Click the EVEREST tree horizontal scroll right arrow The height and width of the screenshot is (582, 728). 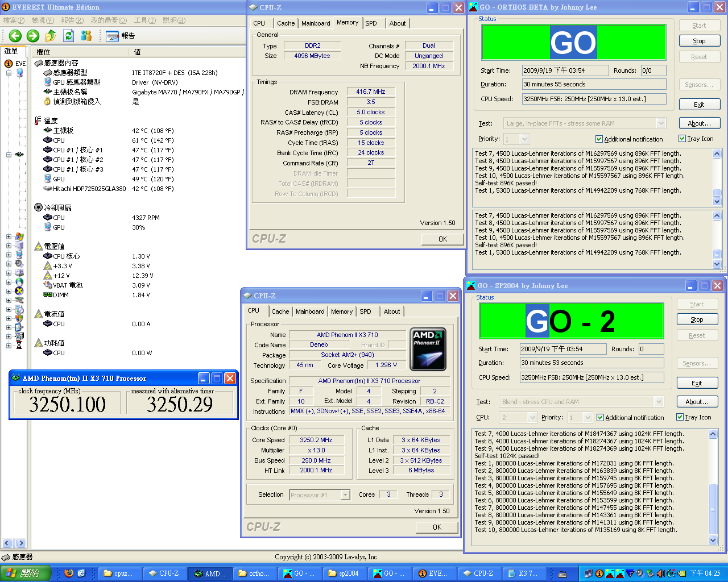pos(21,543)
